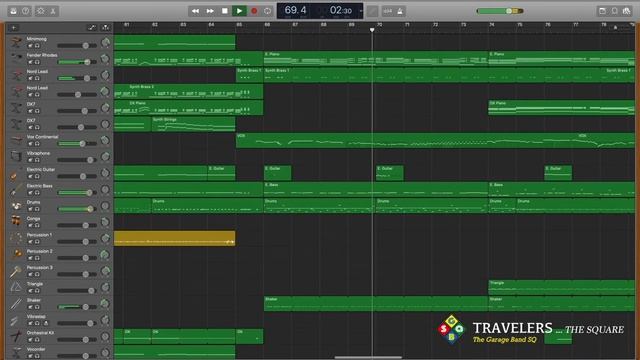Fast forward the project
Viewport: 640px width, 360px height.
click(x=210, y=11)
